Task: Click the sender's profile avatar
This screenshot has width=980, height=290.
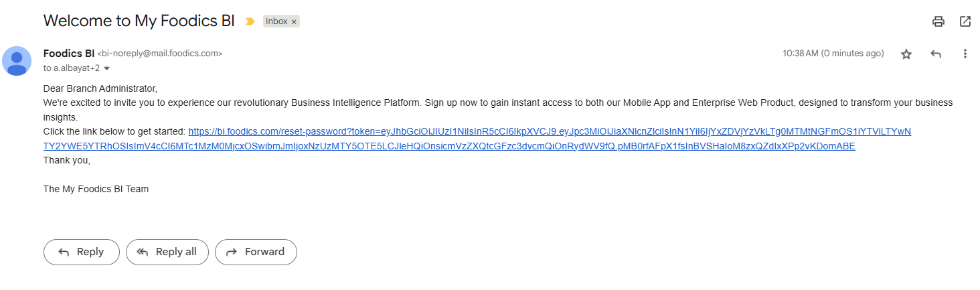Action: click(17, 61)
